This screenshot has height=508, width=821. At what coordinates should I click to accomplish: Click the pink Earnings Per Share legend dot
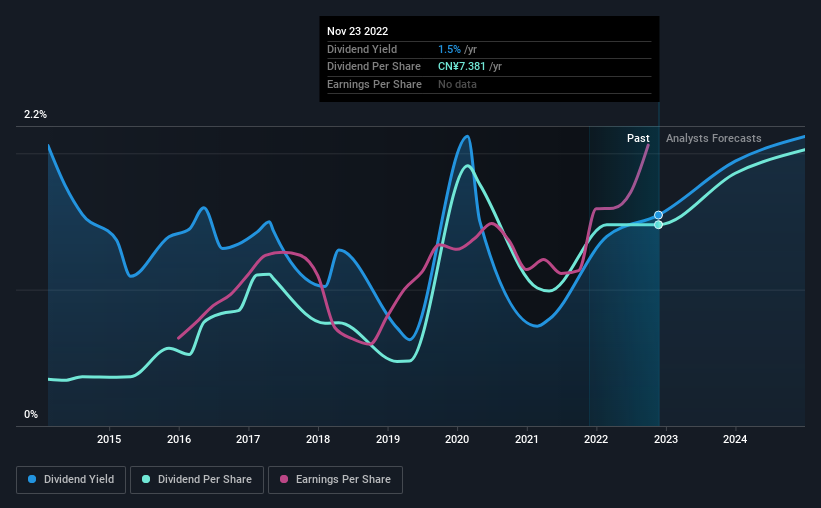284,479
